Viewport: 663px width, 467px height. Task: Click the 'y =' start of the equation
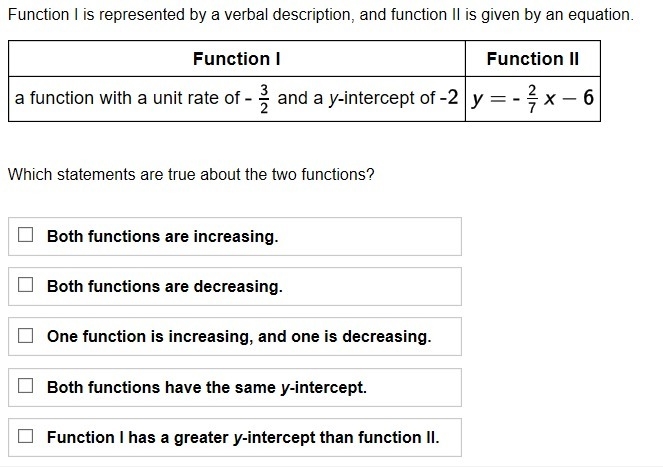tap(489, 99)
